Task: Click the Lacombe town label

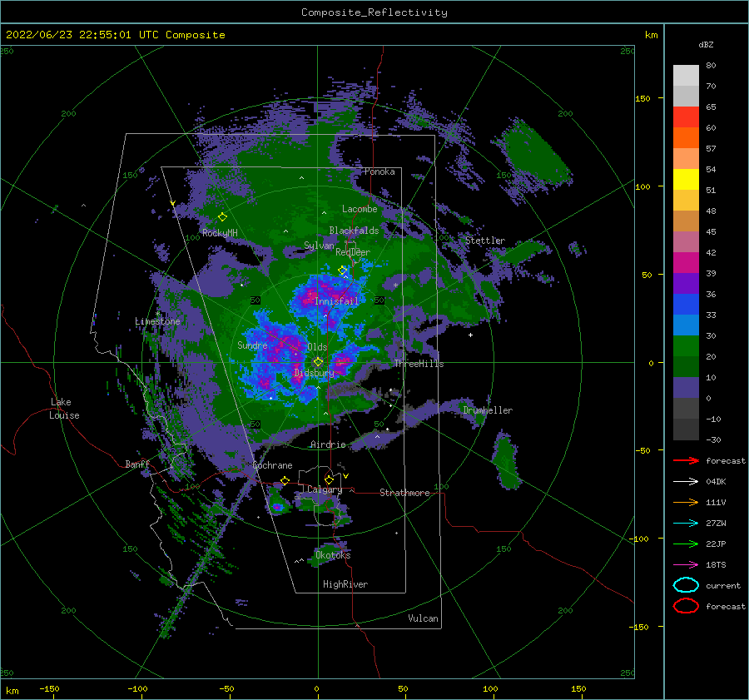Action: (x=360, y=209)
